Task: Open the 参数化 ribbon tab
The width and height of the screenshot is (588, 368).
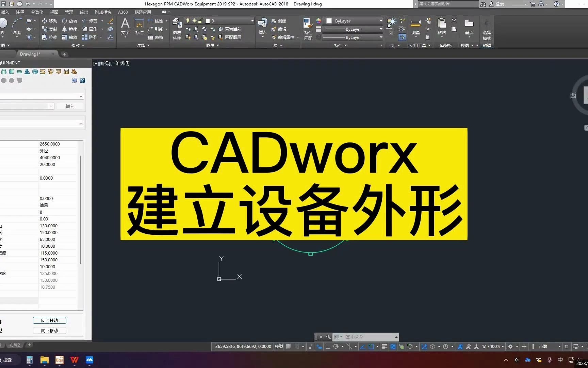Action: [37, 12]
